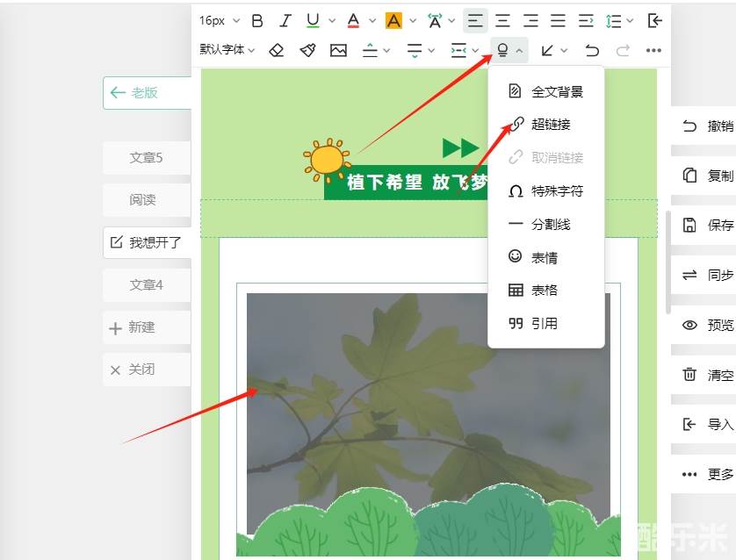Select the format painter brush icon
The width and height of the screenshot is (736, 560).
tap(307, 50)
